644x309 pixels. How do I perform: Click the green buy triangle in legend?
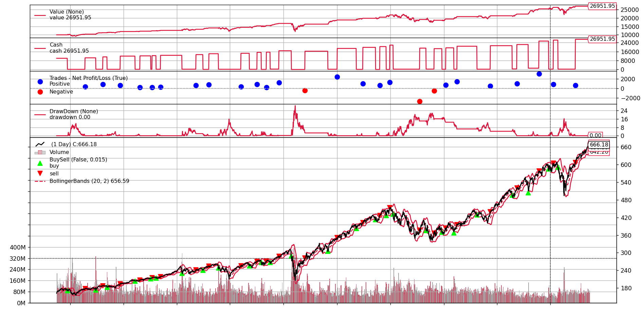(40, 163)
